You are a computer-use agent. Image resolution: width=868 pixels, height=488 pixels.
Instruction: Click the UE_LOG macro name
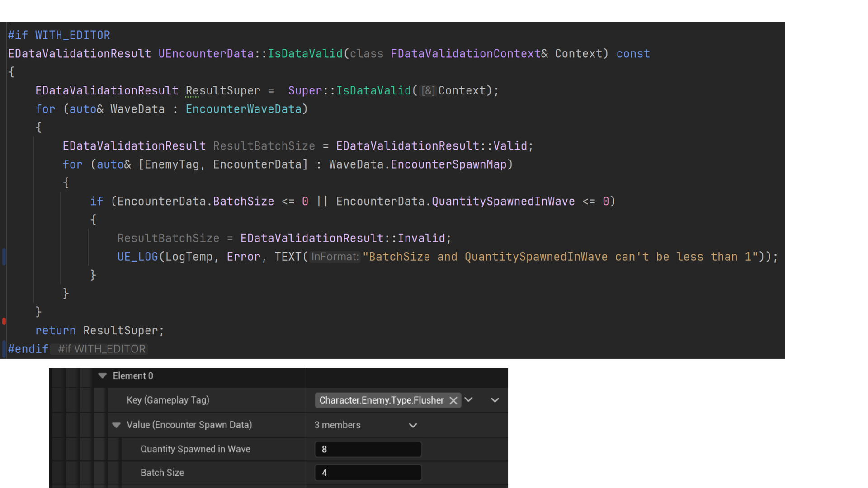(x=137, y=257)
